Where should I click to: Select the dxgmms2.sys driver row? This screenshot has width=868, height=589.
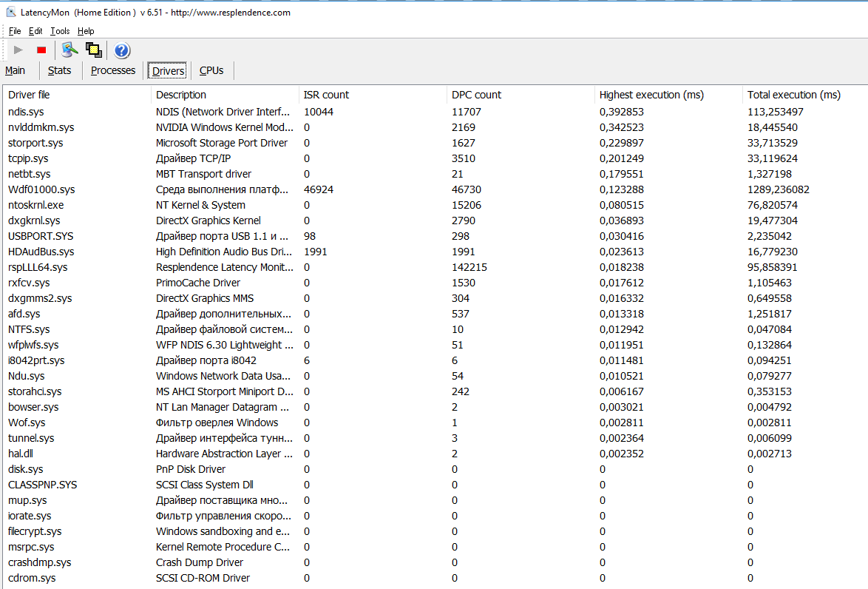coord(435,298)
